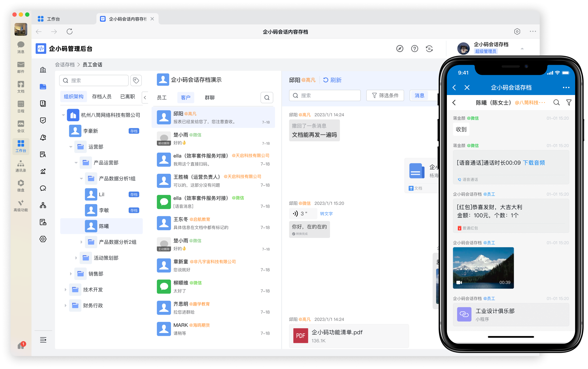Click 下载音频 link on the phone
The height and width of the screenshot is (369, 588).
[534, 163]
